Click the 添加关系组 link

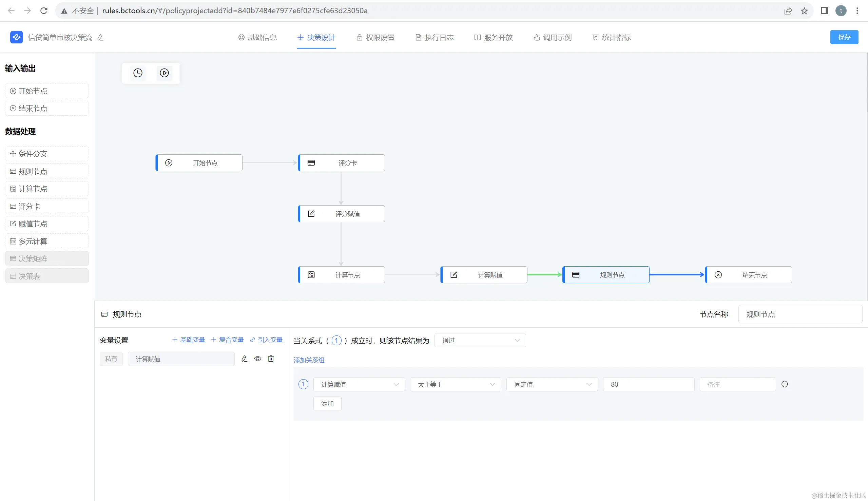click(x=309, y=360)
